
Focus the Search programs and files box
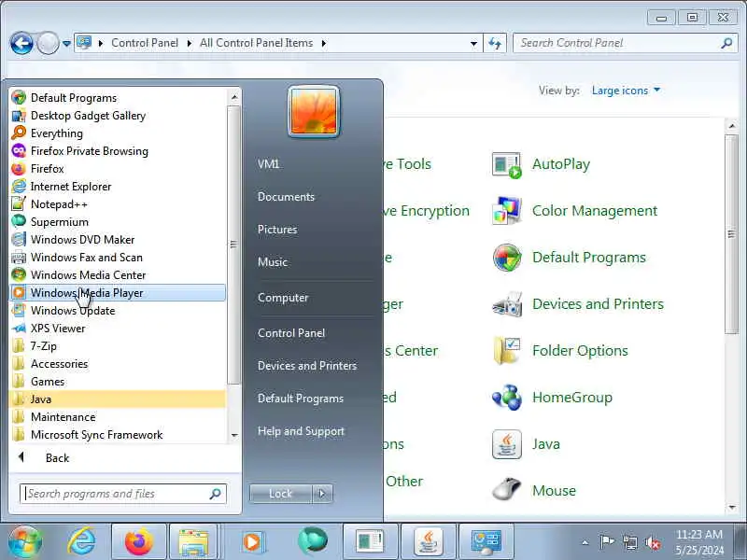[123, 494]
